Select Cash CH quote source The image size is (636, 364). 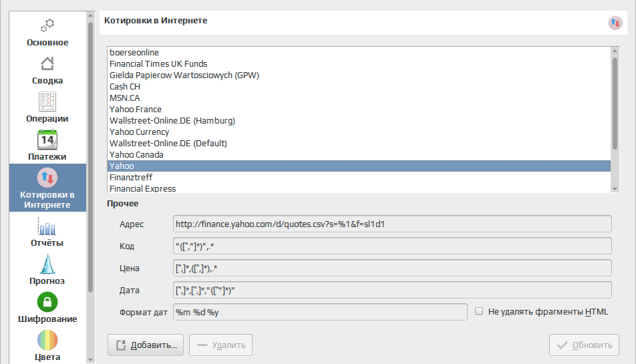coord(359,86)
